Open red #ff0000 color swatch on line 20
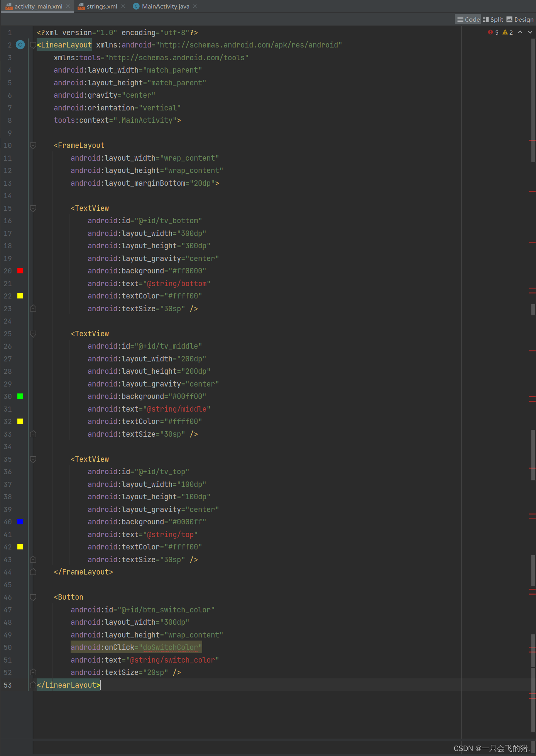This screenshot has width=536, height=756. click(20, 271)
